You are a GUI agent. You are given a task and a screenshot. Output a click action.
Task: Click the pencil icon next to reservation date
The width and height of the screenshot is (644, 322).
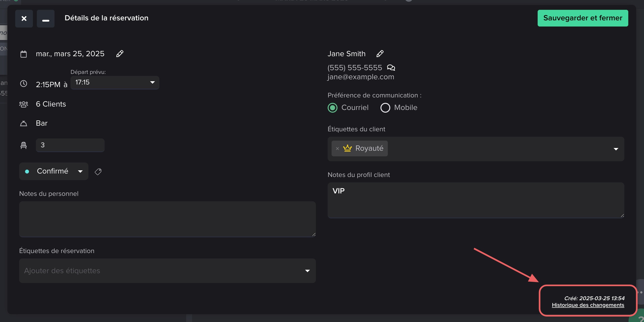(x=120, y=54)
